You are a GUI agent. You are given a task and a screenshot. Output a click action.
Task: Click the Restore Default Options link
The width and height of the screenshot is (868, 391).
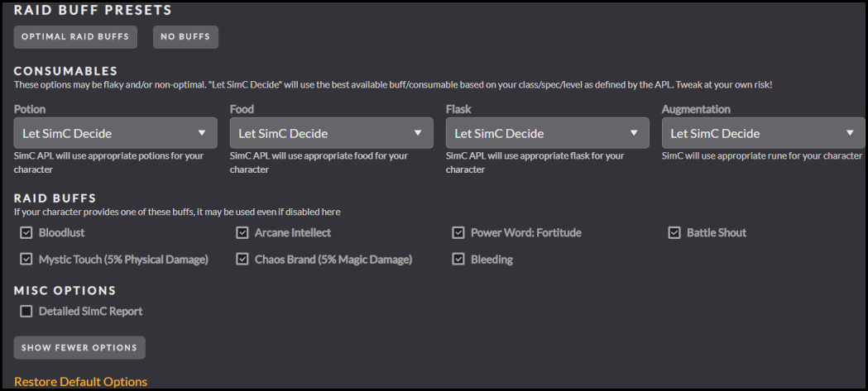pyautogui.click(x=80, y=382)
